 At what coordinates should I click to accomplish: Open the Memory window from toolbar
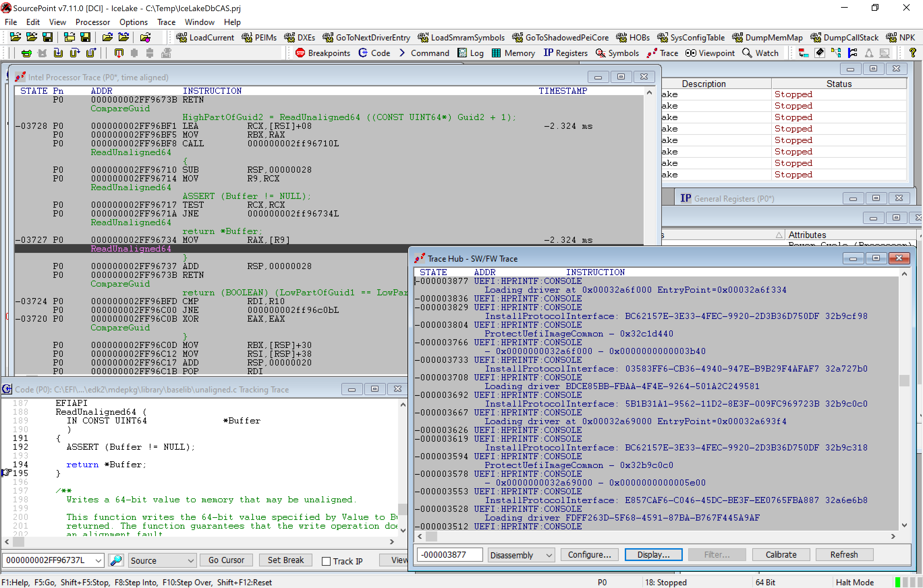coord(513,53)
